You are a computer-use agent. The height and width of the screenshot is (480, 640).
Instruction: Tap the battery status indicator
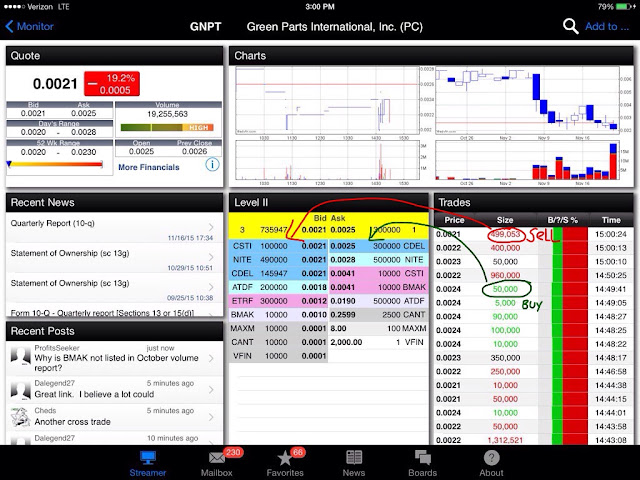(x=623, y=7)
